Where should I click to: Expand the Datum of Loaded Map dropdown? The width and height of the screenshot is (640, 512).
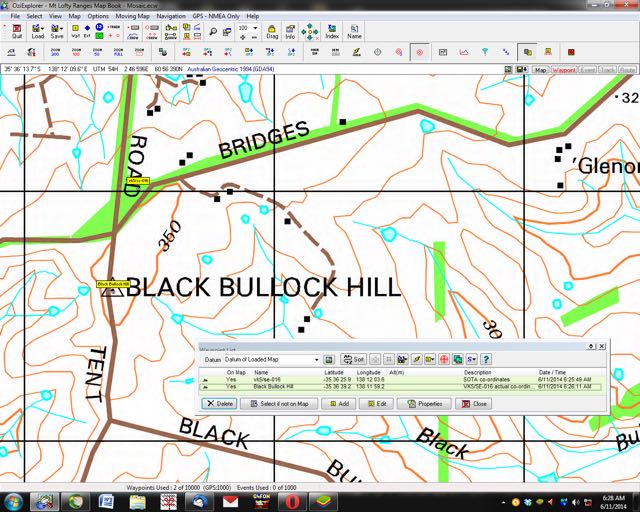click(316, 359)
